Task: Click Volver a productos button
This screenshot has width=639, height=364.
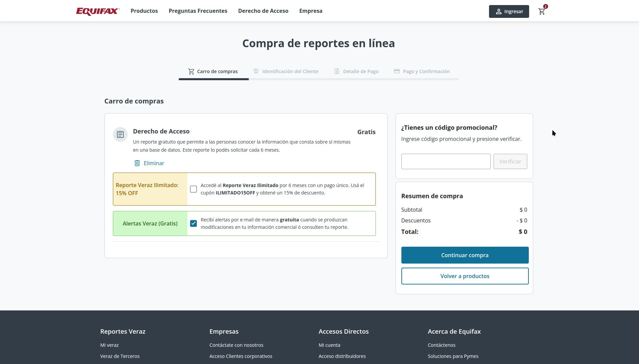Action: (x=465, y=276)
